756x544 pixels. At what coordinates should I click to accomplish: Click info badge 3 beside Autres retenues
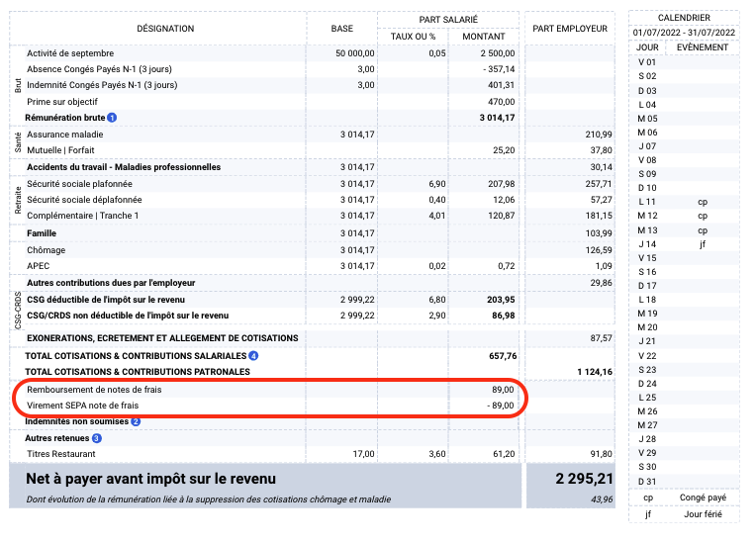coord(97,437)
